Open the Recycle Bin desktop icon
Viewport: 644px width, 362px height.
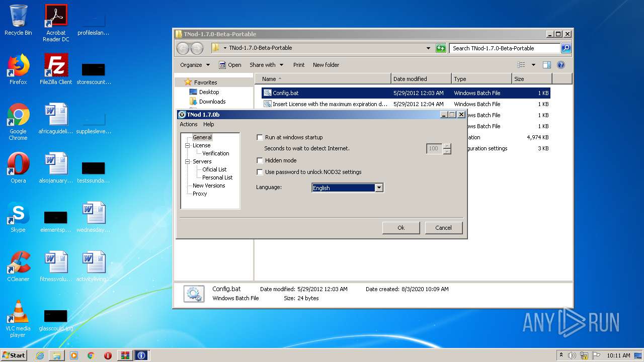18,20
